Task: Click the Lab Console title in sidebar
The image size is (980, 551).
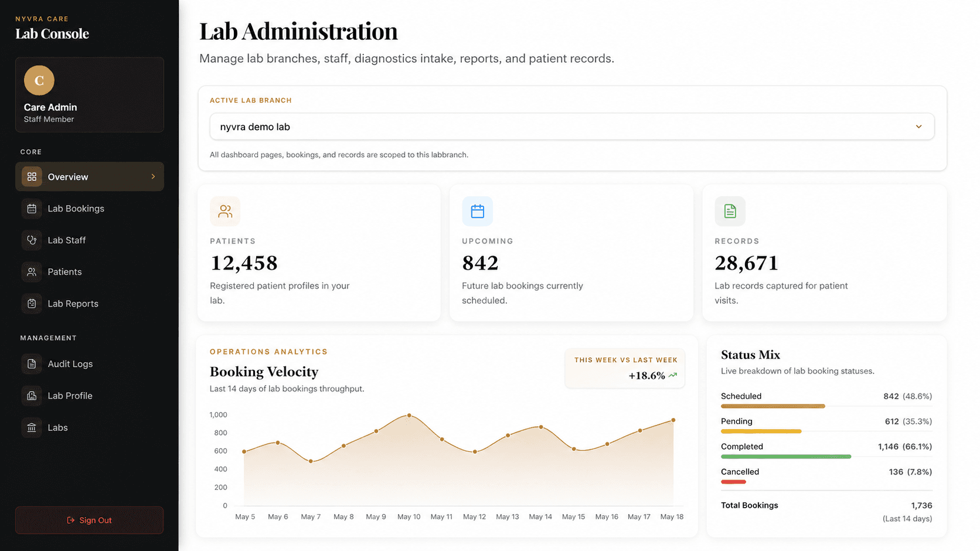Action: (x=52, y=34)
